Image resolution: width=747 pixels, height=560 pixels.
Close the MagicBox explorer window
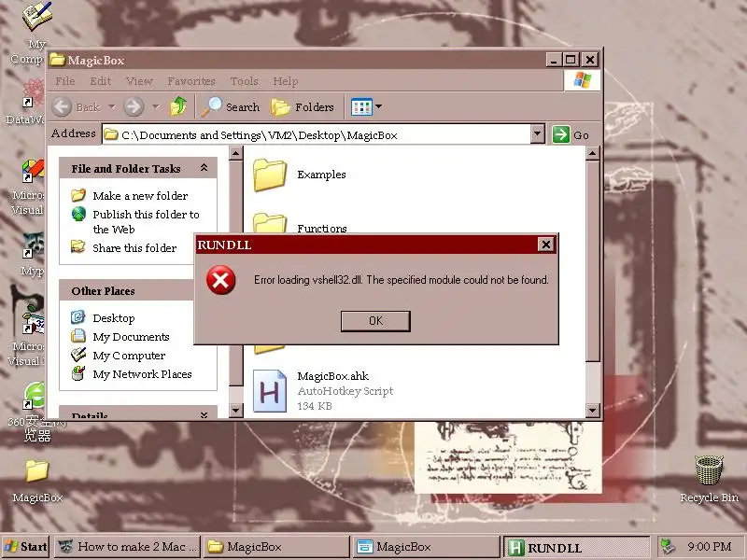(590, 60)
